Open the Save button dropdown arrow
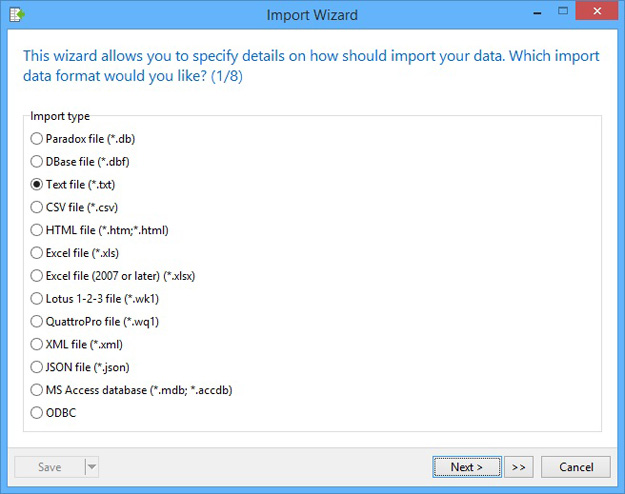625x494 pixels. pos(92,467)
